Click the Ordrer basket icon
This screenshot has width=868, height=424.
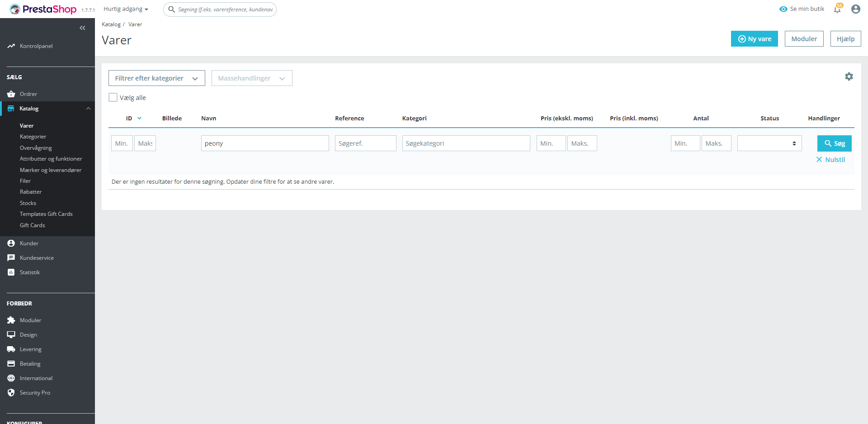click(x=11, y=94)
